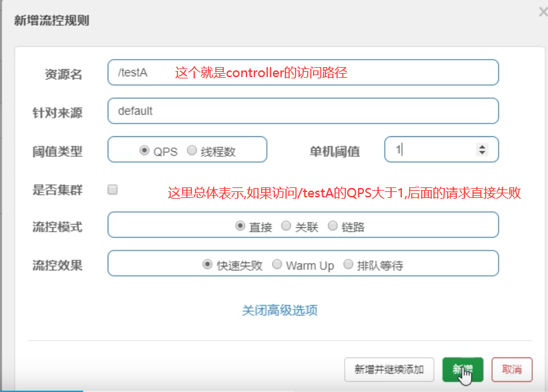Screen dimensions: 548x392
Task: Select 排队等待 flow control effect
Action: coord(348,264)
